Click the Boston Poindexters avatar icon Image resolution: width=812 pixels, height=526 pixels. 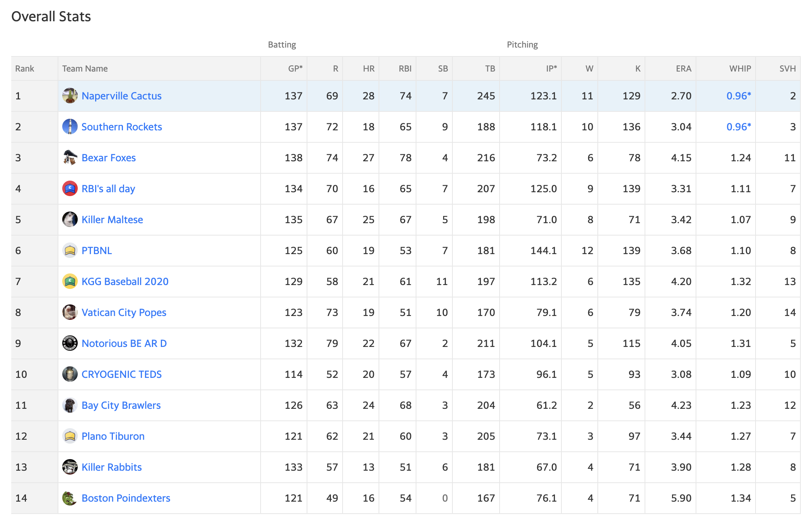click(x=70, y=498)
